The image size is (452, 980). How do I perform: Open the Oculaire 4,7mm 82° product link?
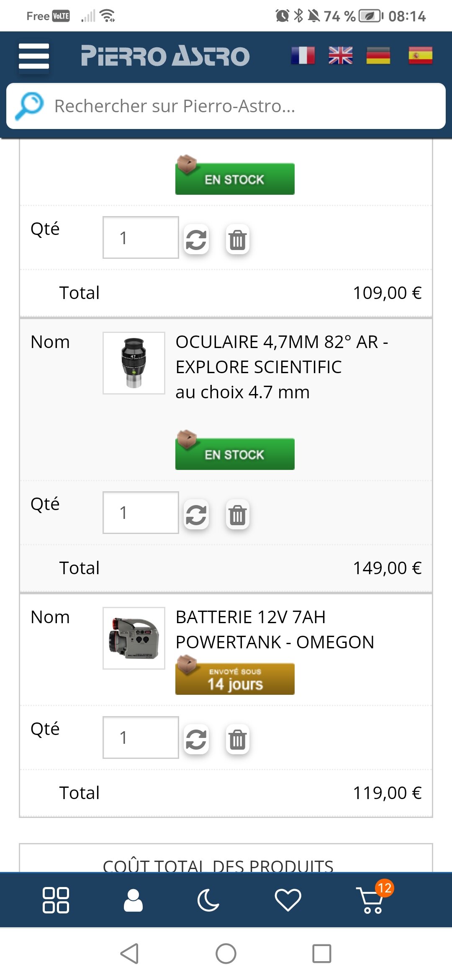pyautogui.click(x=281, y=354)
